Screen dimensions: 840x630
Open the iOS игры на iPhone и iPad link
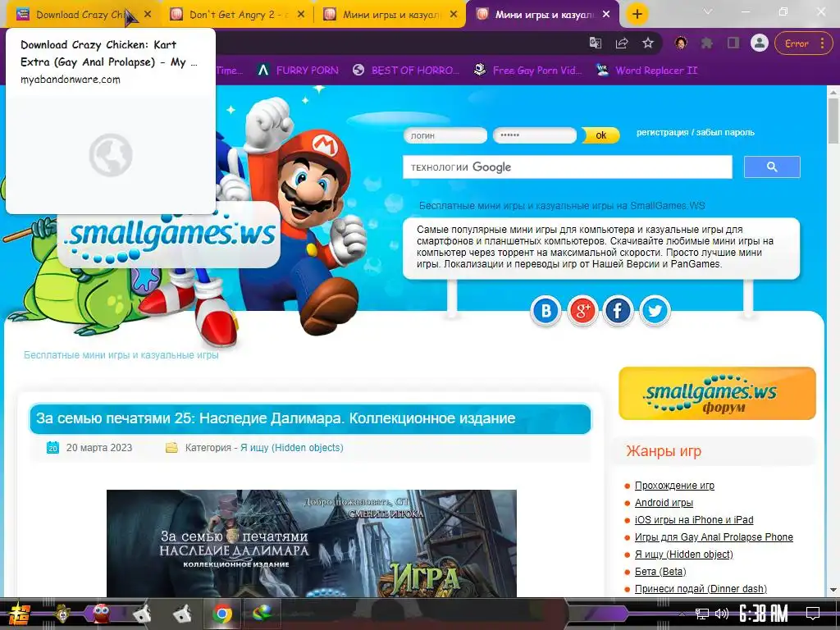[x=694, y=519]
